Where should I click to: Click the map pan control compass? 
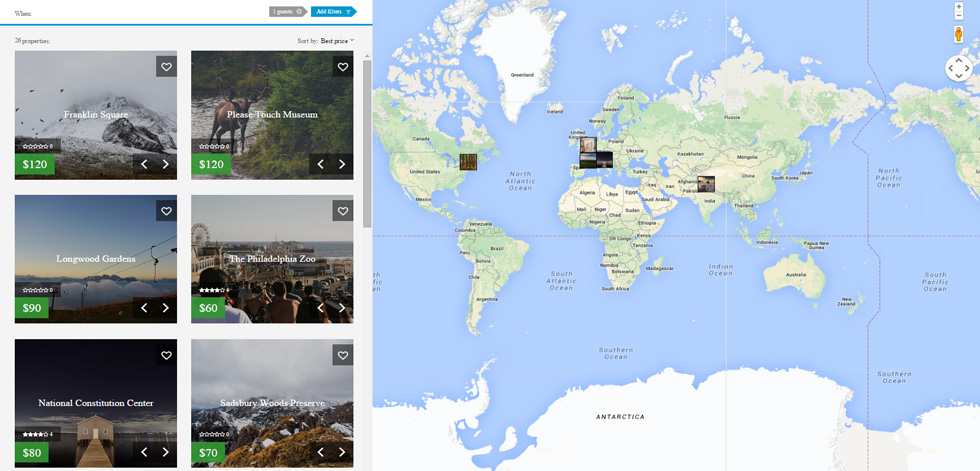click(959, 68)
